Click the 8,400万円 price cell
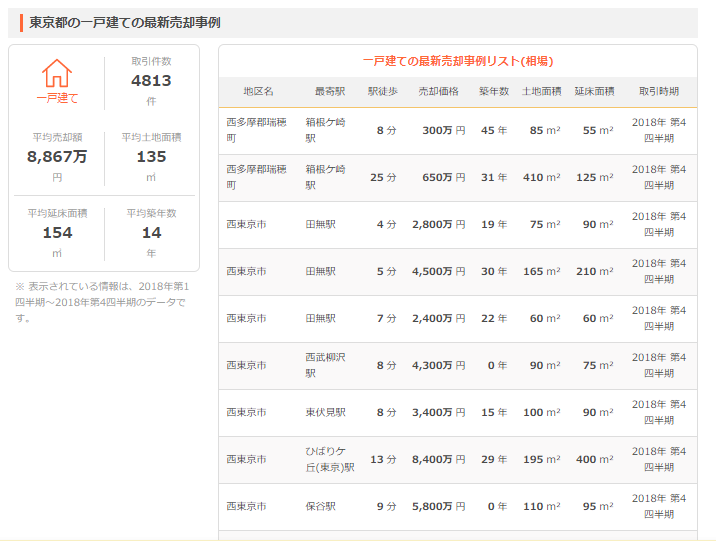Image resolution: width=716 pixels, height=541 pixels. click(438, 460)
